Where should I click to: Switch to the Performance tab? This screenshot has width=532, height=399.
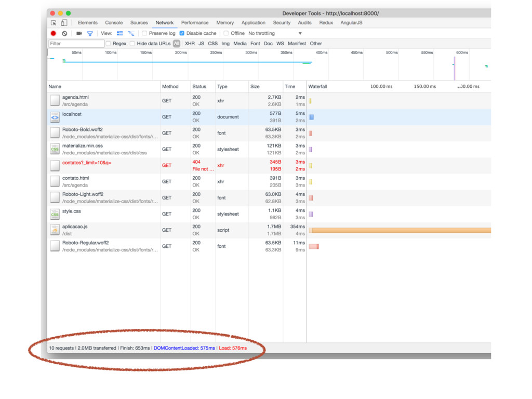(x=195, y=23)
